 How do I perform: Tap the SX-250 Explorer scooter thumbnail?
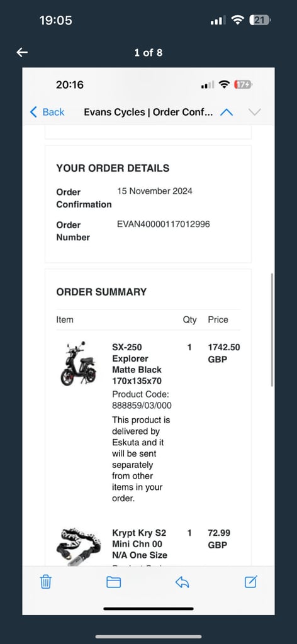click(x=79, y=363)
